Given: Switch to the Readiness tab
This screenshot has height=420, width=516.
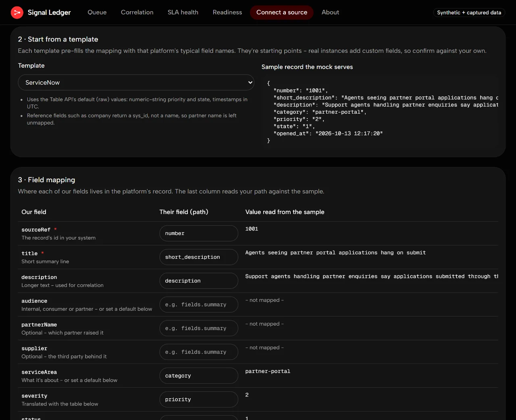Looking at the screenshot, I should tap(227, 12).
